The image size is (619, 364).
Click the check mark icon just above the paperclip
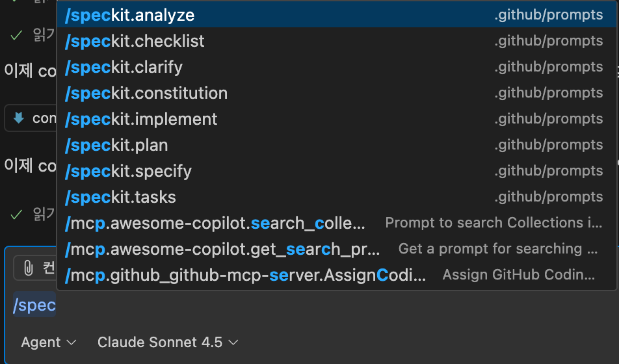click(x=16, y=213)
